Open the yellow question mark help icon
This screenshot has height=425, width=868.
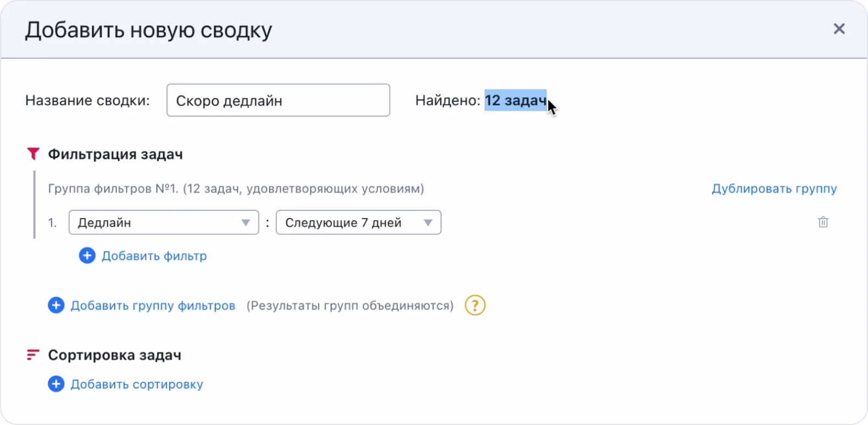475,305
